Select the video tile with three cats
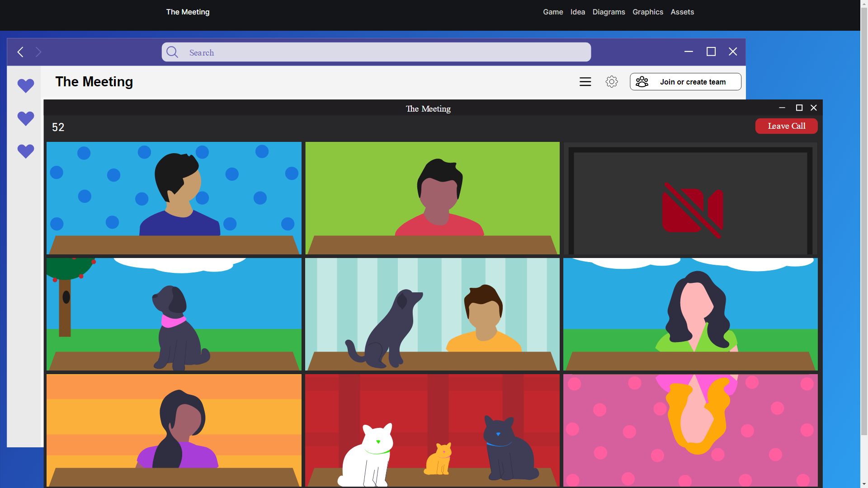This screenshot has height=488, width=868. pyautogui.click(x=432, y=430)
